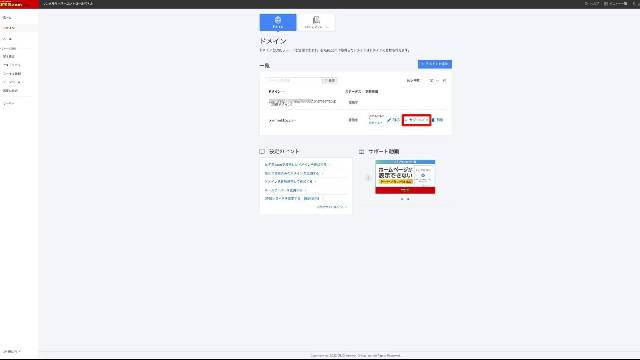Viewport: 640px width, 360px height.
Task: Open the last settings-point help link
Action: 293,198
